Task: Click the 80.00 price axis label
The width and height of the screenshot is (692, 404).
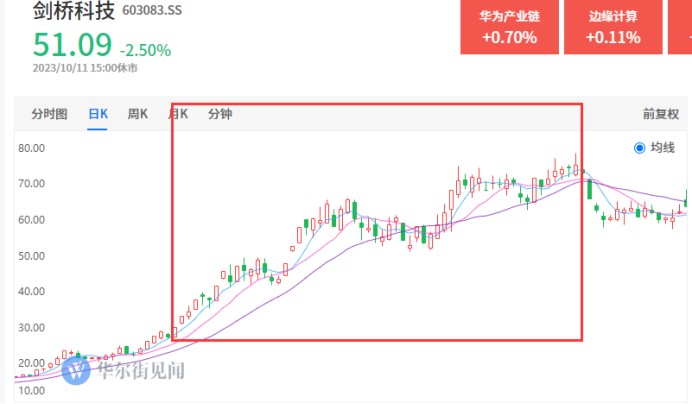Action: click(x=32, y=148)
